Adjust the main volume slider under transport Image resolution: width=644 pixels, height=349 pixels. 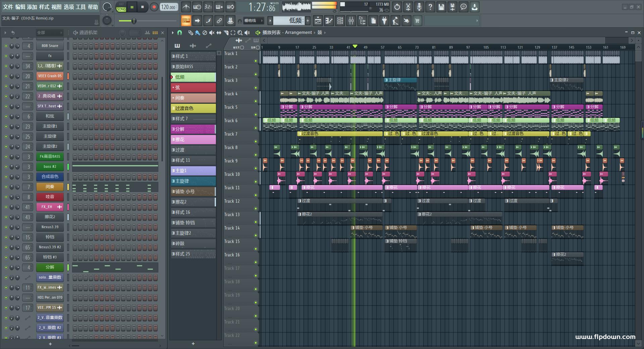click(147, 21)
